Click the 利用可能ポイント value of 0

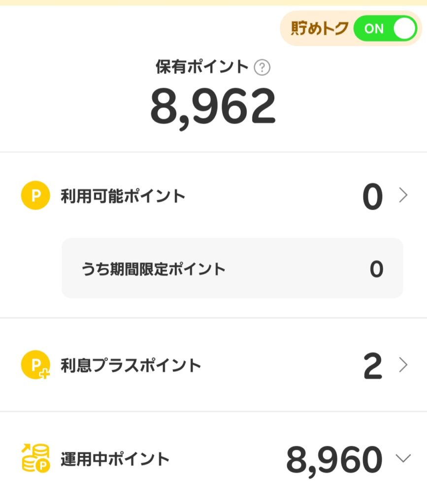pyautogui.click(x=372, y=197)
